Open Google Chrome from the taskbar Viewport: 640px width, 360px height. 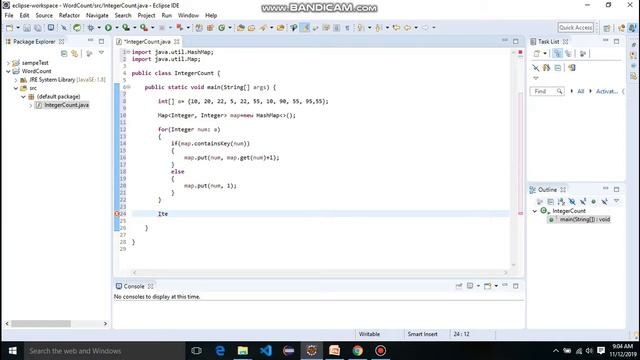(x=358, y=351)
